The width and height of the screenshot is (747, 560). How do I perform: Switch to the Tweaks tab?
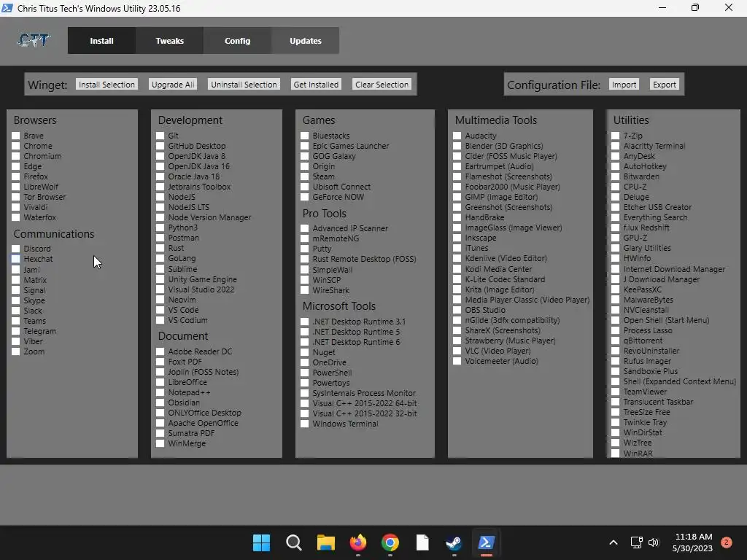tap(169, 41)
